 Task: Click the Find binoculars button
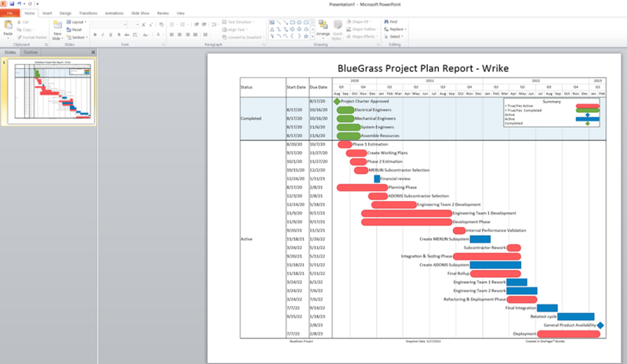pyautogui.click(x=390, y=22)
